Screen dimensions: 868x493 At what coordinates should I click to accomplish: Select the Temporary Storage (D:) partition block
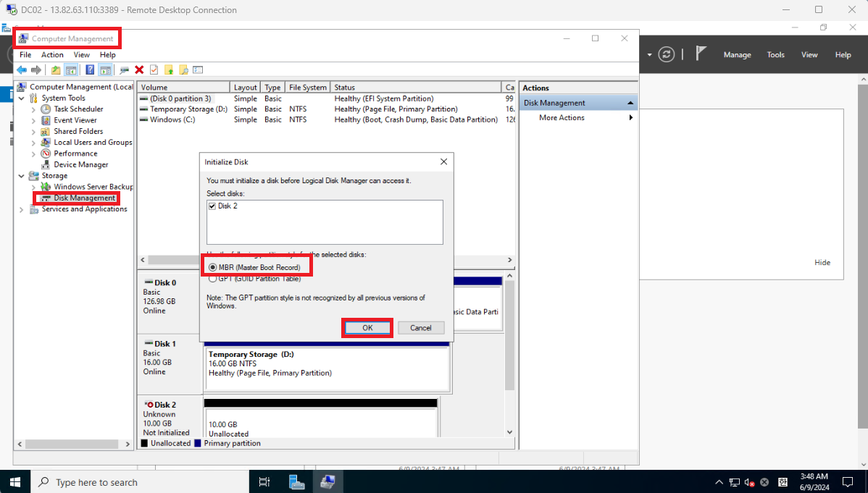[327, 368]
